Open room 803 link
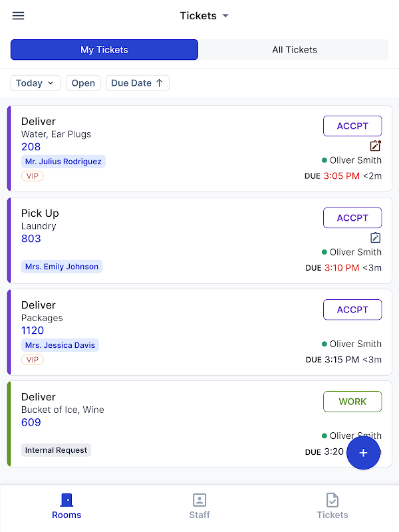399x532 pixels. (x=31, y=239)
